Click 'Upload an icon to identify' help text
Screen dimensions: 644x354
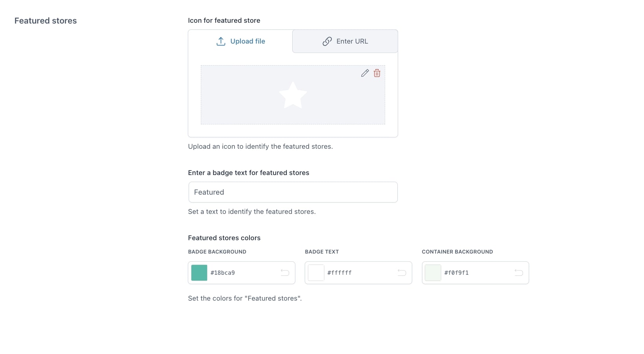click(260, 146)
